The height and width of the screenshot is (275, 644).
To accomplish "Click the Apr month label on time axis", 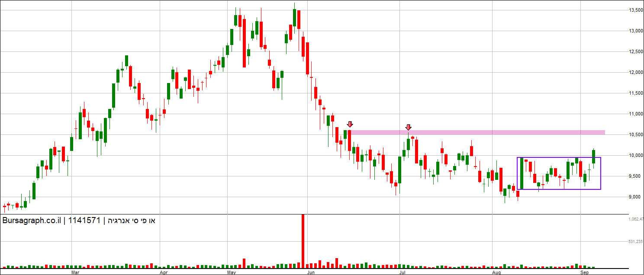I will coord(164,272).
